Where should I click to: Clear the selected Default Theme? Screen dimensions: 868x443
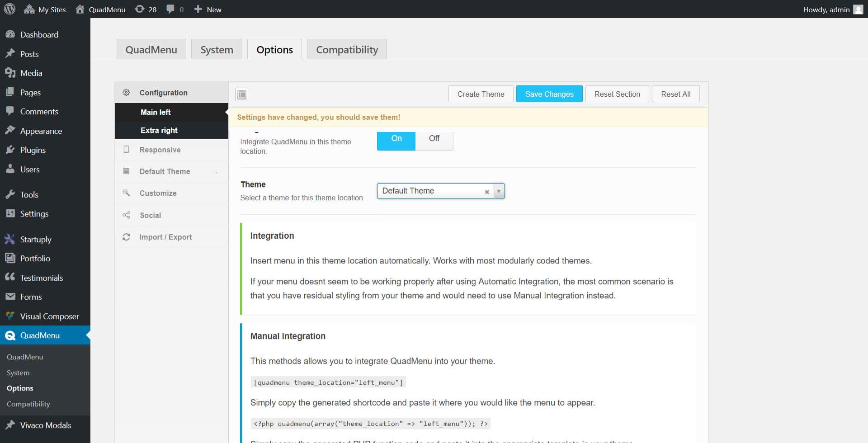click(487, 192)
